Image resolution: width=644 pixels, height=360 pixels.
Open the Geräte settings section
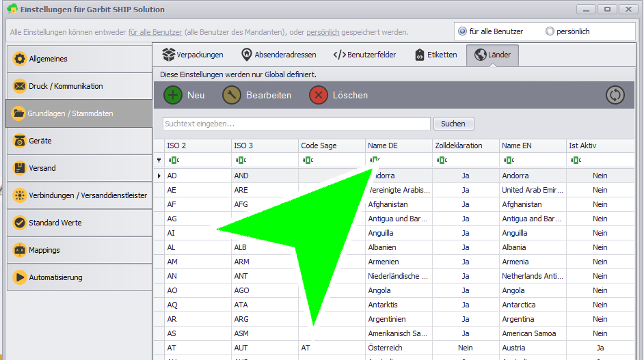click(x=80, y=141)
